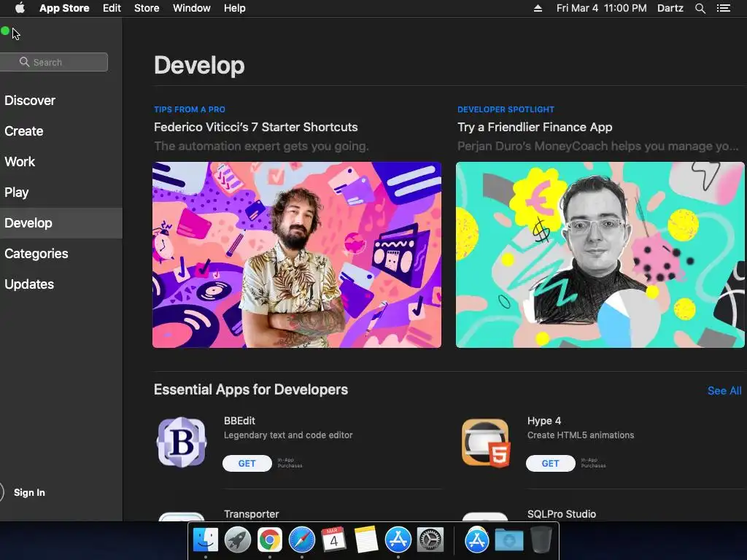Viewport: 747px width, 560px height.
Task: Click the magnifier icon in Search field
Action: 24,62
